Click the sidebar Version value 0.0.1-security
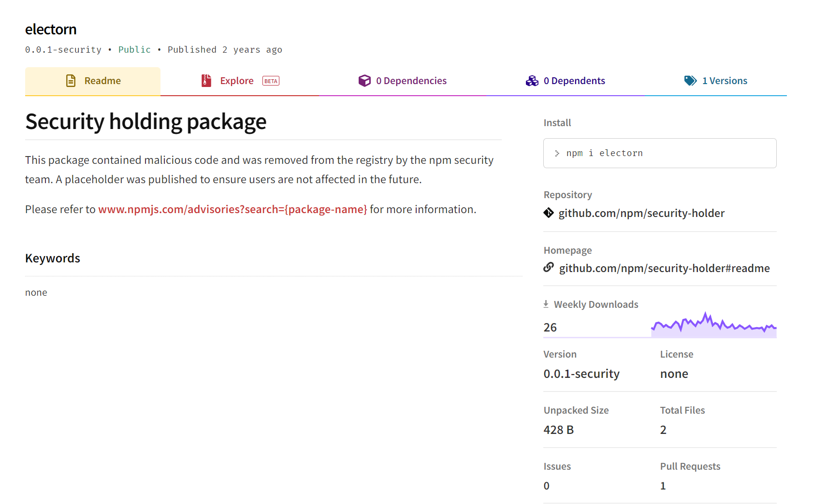The image size is (813, 504). click(x=581, y=374)
